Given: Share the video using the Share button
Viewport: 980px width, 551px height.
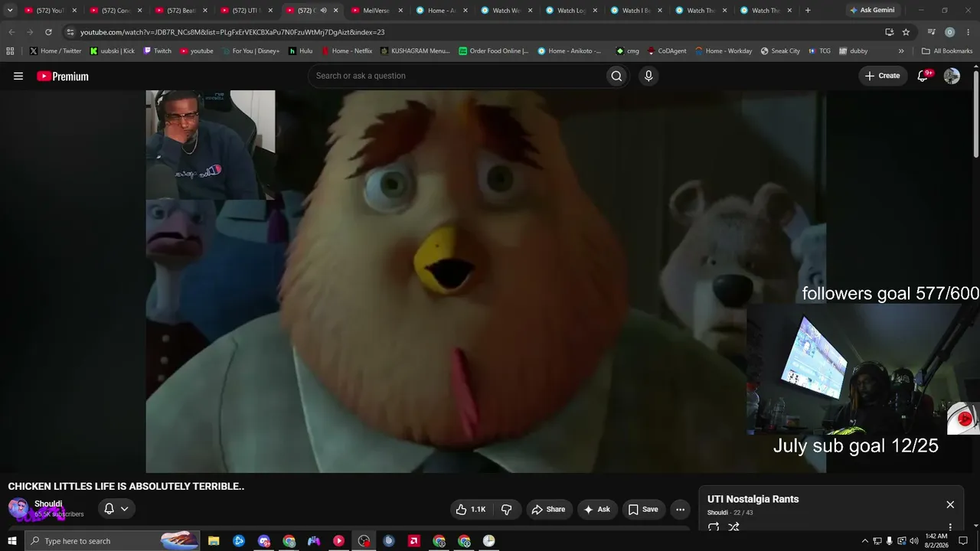Looking at the screenshot, I should (549, 510).
